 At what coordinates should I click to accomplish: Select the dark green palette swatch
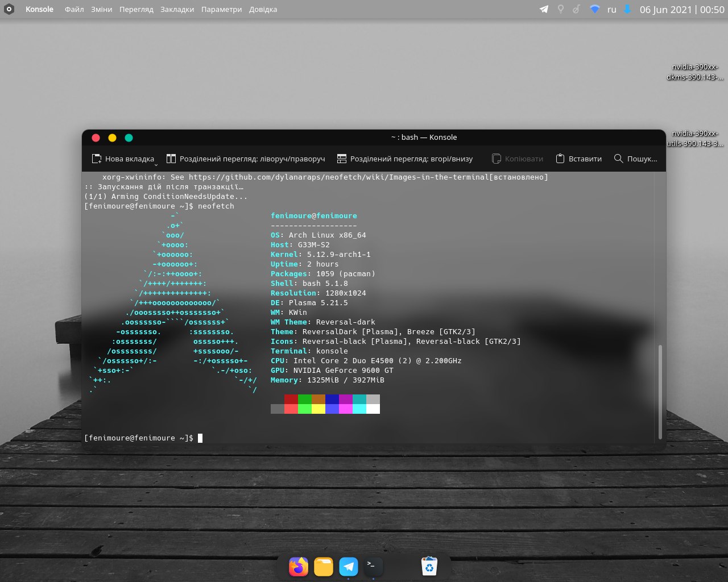coord(305,399)
